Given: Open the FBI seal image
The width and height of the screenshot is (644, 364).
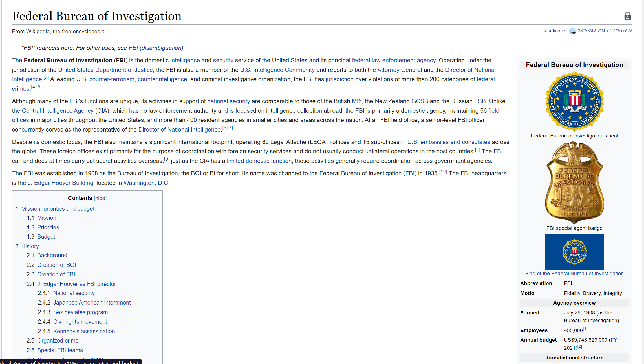Looking at the screenshot, I should 574,101.
